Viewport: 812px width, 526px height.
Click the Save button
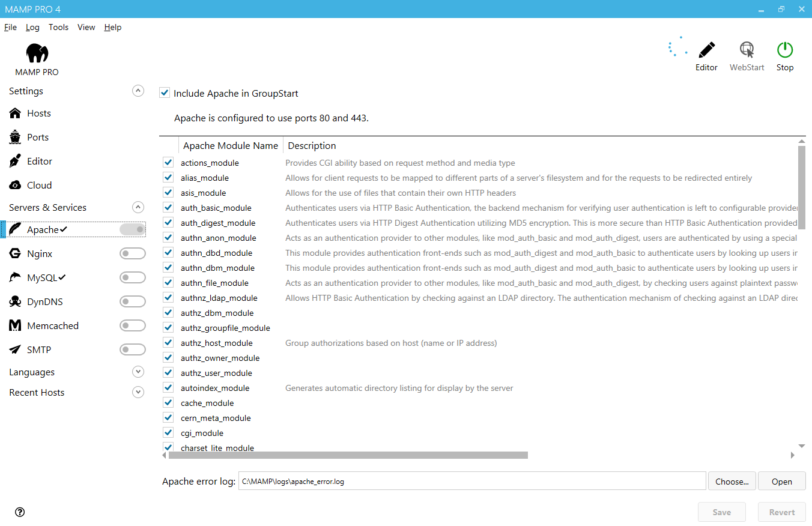(722, 512)
